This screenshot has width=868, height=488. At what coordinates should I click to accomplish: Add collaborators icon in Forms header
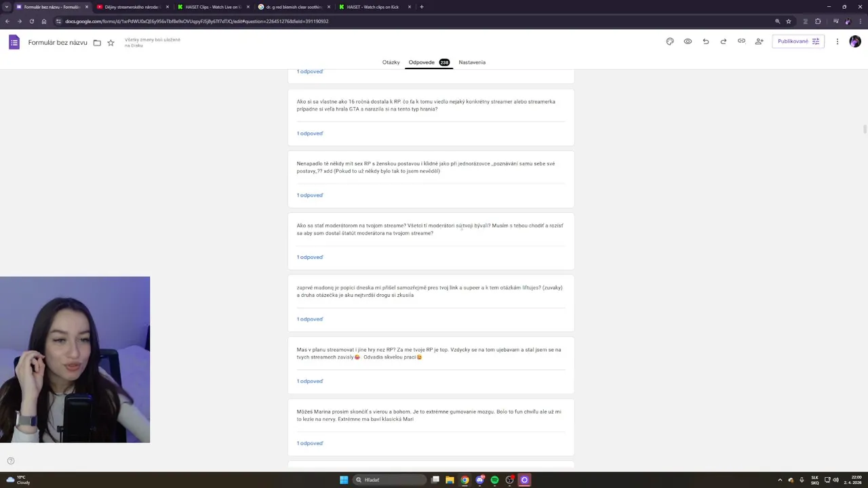[x=759, y=41]
